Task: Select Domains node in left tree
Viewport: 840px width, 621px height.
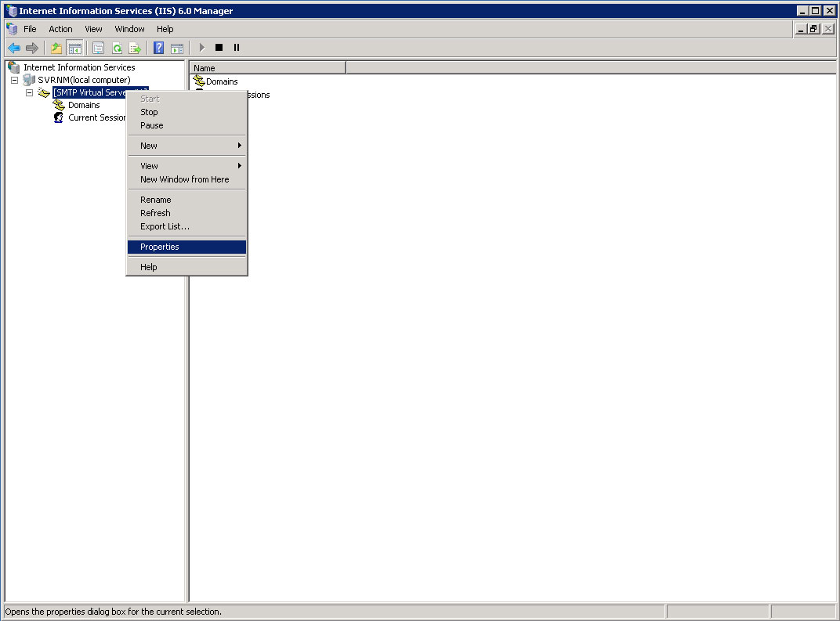Action: pyautogui.click(x=84, y=105)
